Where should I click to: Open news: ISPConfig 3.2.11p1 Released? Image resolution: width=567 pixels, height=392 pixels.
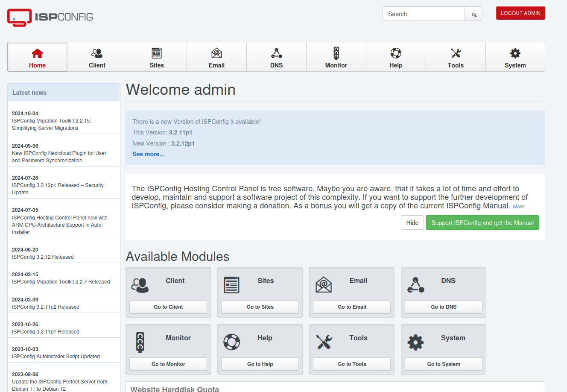(x=46, y=332)
